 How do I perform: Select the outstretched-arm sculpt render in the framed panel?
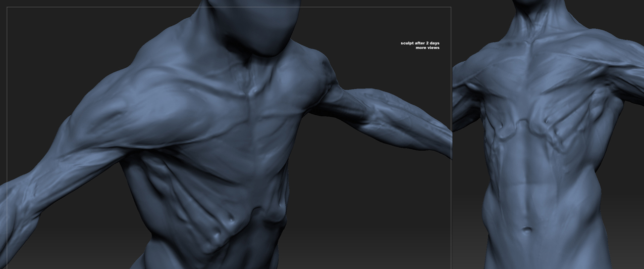[x=226, y=134]
